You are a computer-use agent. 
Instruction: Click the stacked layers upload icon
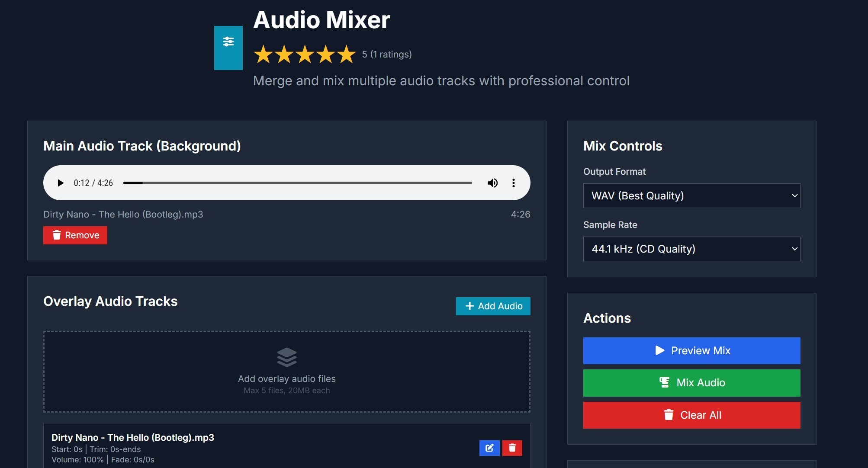[286, 357]
